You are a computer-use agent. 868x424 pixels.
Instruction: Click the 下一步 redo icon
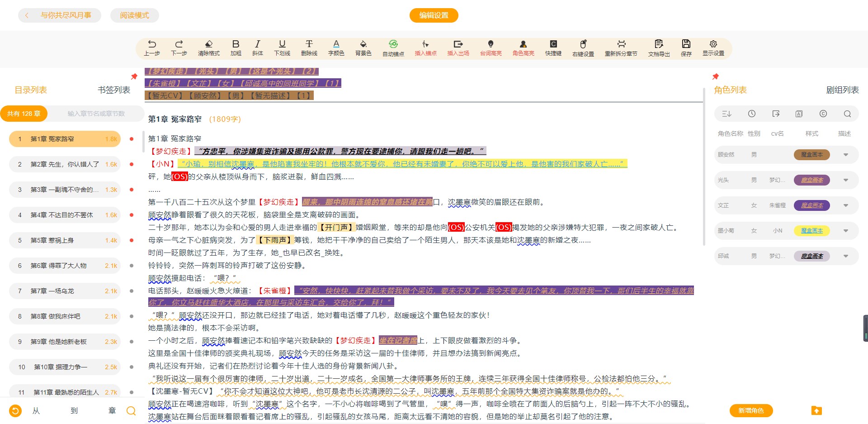coord(179,44)
